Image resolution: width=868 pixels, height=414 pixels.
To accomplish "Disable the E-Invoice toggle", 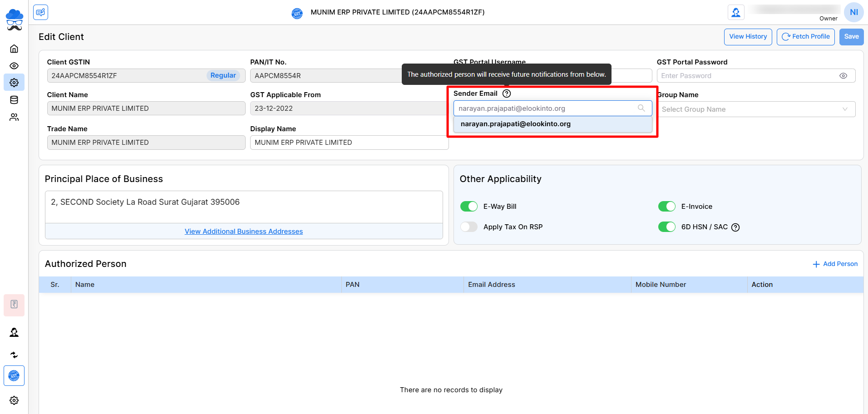I will [x=667, y=207].
